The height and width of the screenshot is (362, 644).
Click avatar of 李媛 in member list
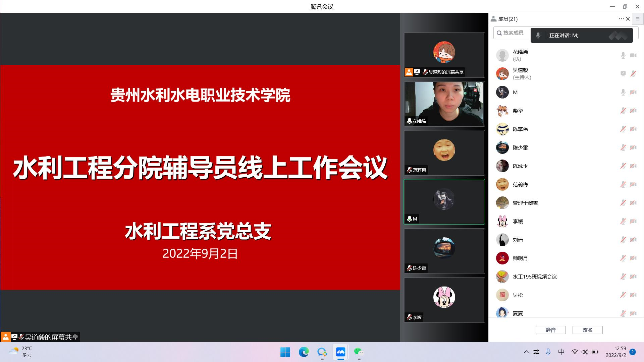(502, 221)
